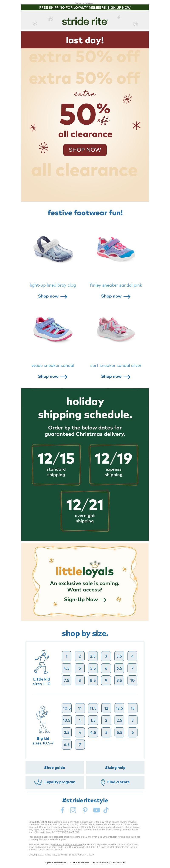Open the Instagram social icon

(73, 810)
